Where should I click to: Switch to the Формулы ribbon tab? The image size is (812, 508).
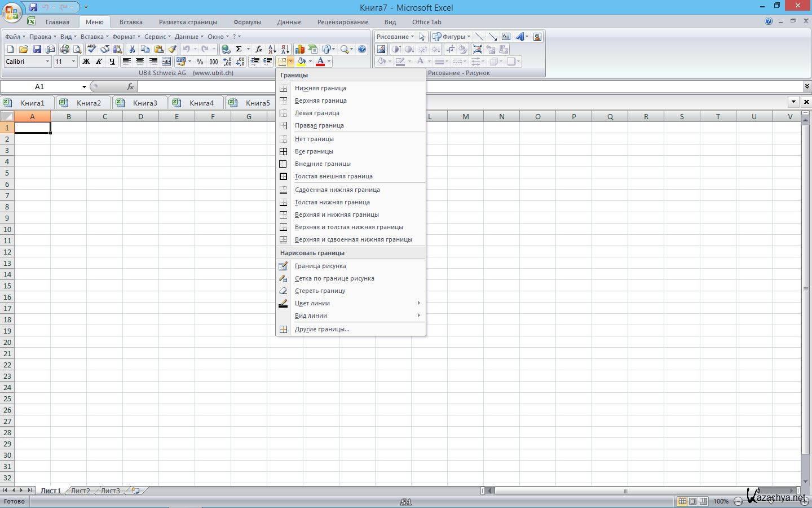247,22
